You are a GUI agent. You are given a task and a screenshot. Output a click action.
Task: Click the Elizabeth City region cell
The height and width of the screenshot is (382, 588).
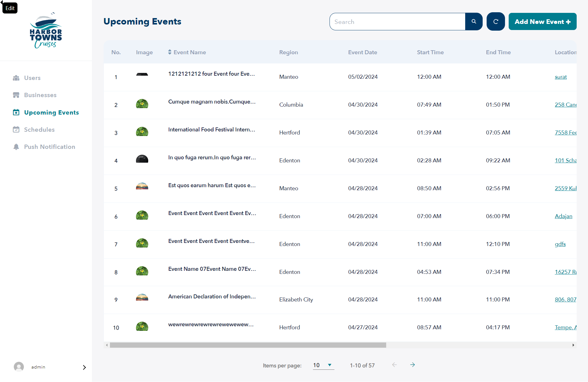(296, 300)
